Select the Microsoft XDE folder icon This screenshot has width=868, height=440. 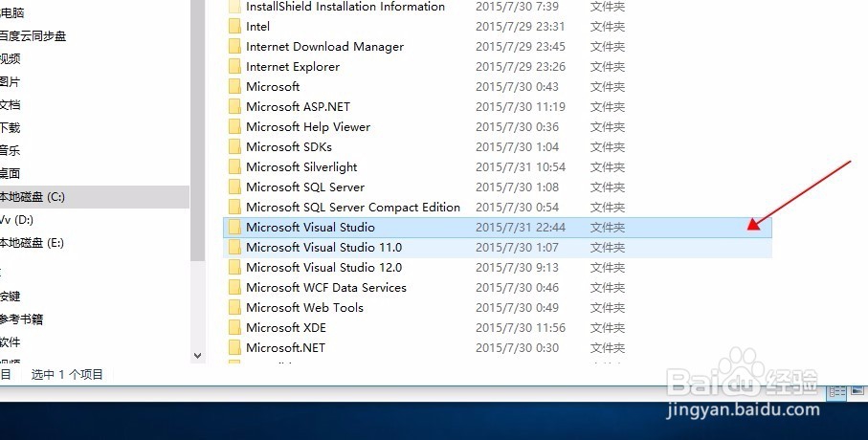tap(234, 328)
